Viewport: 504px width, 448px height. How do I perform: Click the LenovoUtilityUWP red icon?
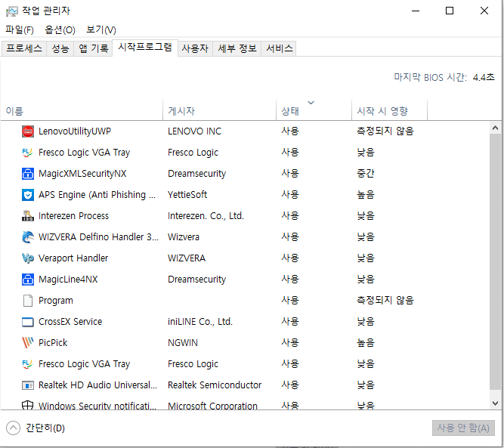tap(28, 131)
